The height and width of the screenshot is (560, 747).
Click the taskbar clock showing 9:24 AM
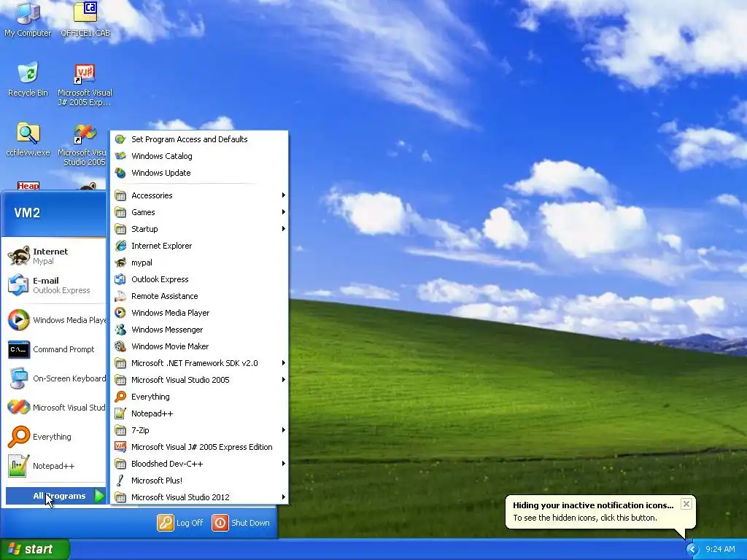tap(720, 549)
